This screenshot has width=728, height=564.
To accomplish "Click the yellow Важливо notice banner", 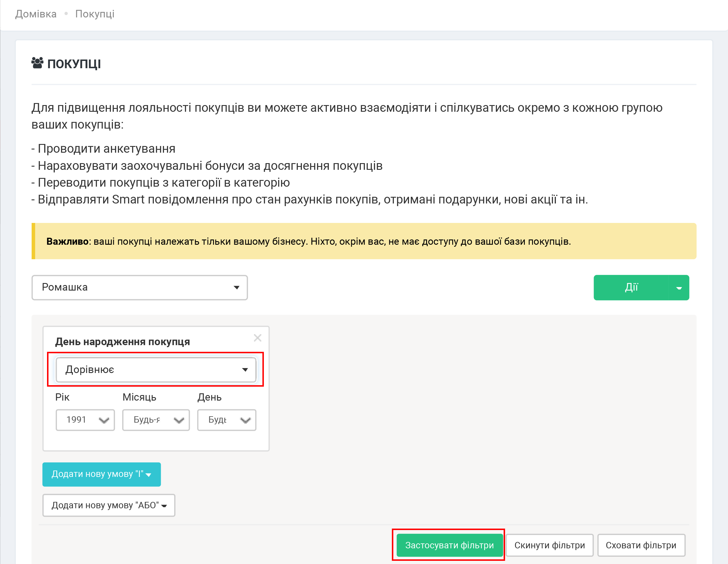I will point(363,241).
